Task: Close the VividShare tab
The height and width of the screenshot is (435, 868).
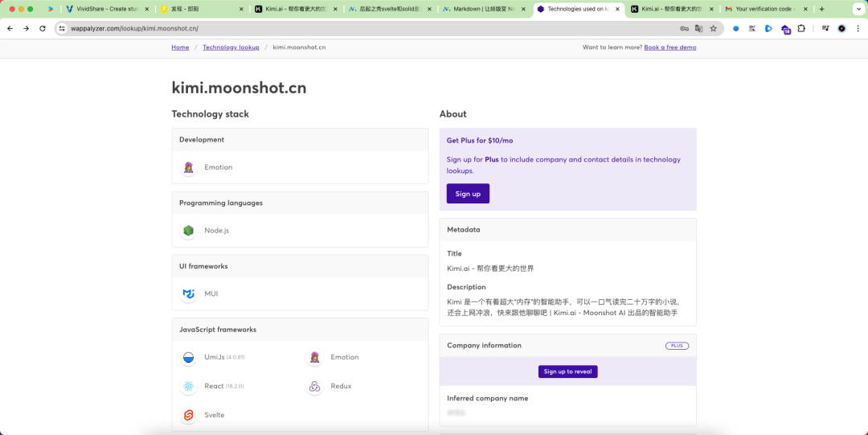Action: click(147, 9)
